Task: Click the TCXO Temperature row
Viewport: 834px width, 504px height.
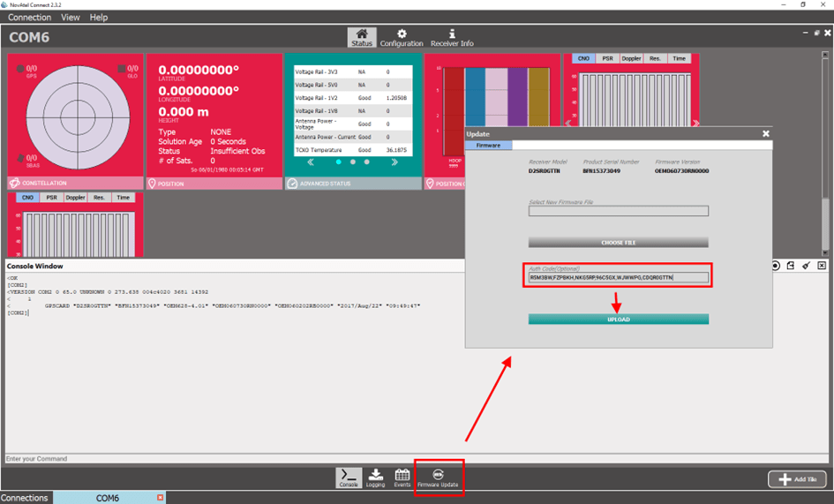Action: point(353,150)
